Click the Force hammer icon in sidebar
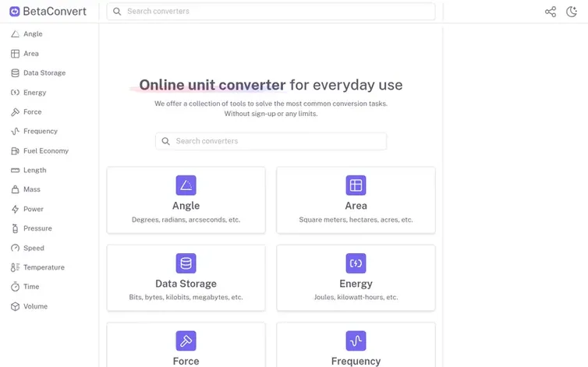The image size is (588, 367). (x=15, y=112)
